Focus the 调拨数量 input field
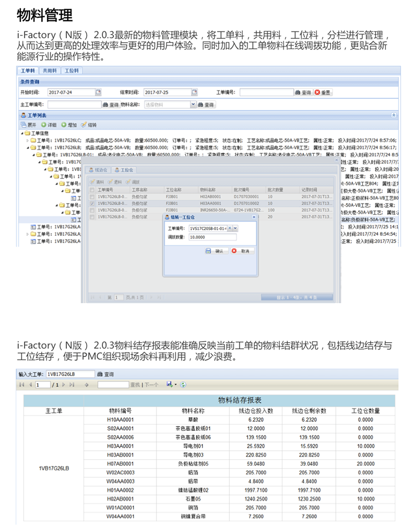414x532 pixels. tap(212, 237)
